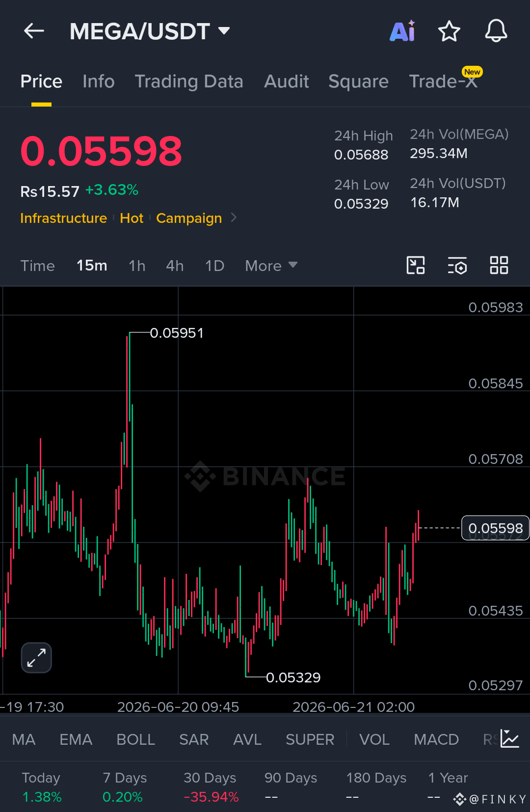Viewport: 530px width, 812px height.
Task: Open the MEGA/USDT pair selector dropdown
Action: (150, 31)
